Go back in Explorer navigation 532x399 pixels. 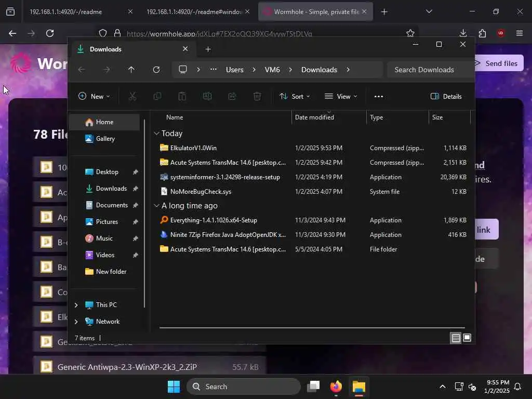click(82, 70)
